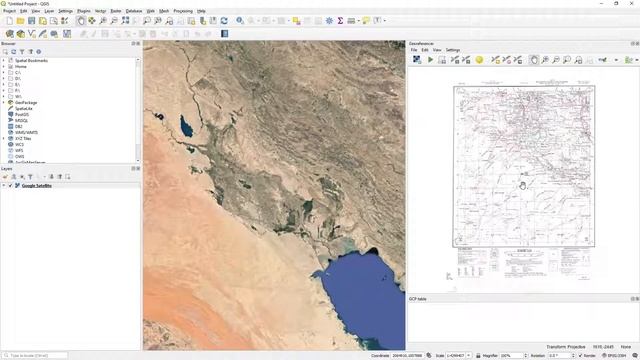Image resolution: width=640 pixels, height=360 pixels.
Task: Click New GeoPackage Layer icon
Action: [20, 33]
